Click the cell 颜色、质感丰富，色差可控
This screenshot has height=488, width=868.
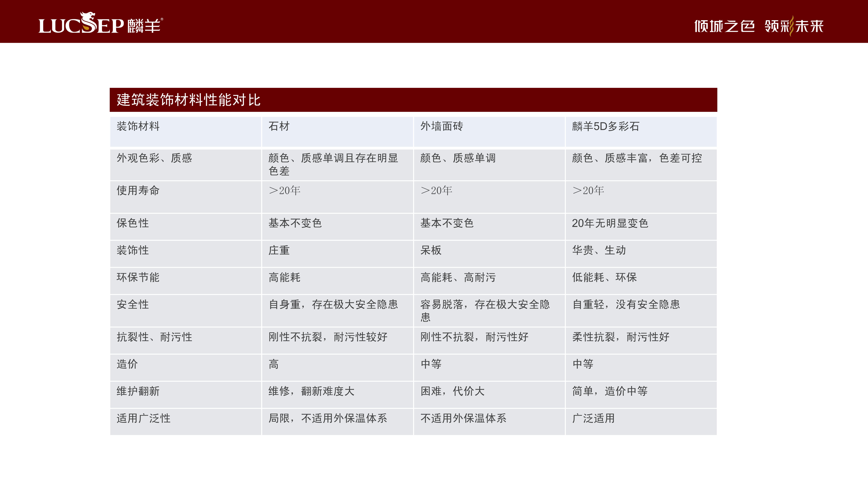tap(637, 158)
